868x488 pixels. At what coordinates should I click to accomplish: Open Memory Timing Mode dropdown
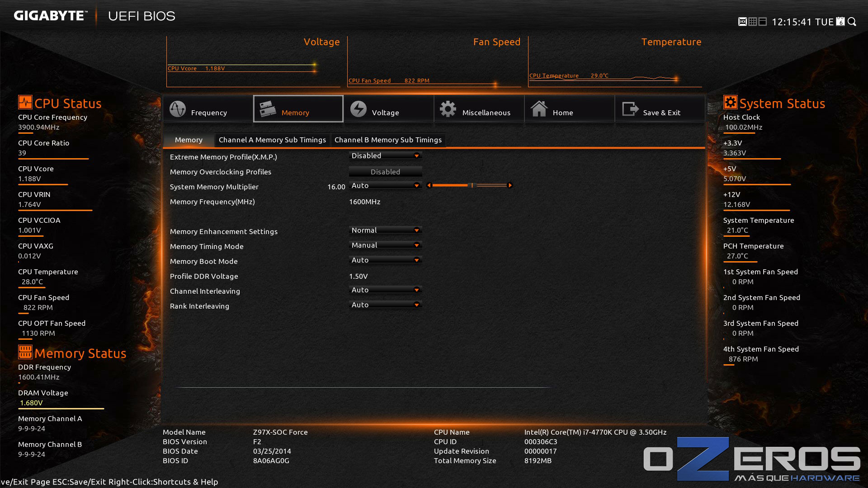(385, 245)
